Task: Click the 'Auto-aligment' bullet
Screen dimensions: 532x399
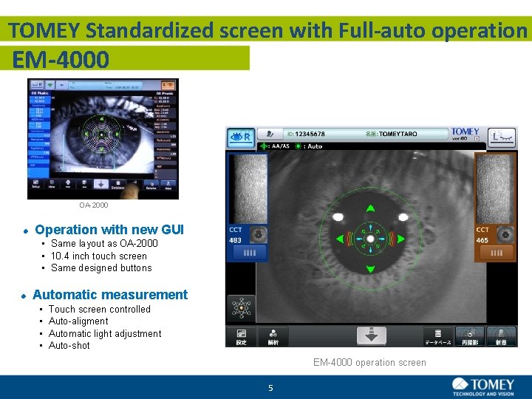Action: pyautogui.click(x=78, y=321)
